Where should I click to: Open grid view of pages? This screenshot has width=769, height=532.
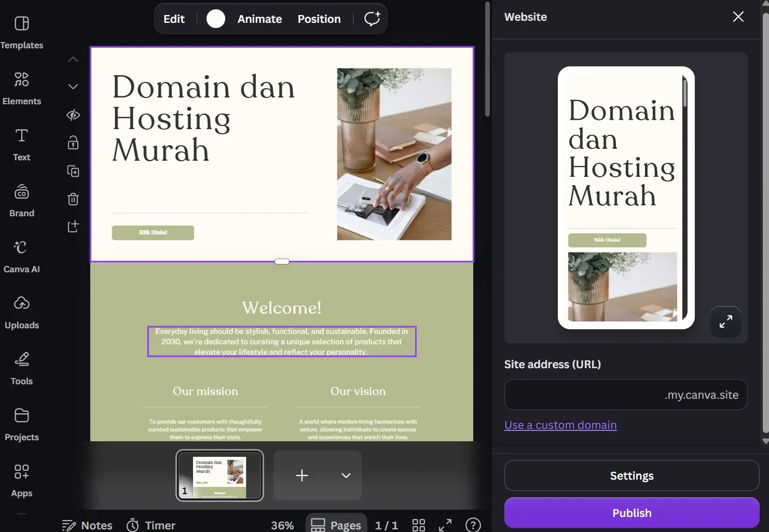point(419,525)
